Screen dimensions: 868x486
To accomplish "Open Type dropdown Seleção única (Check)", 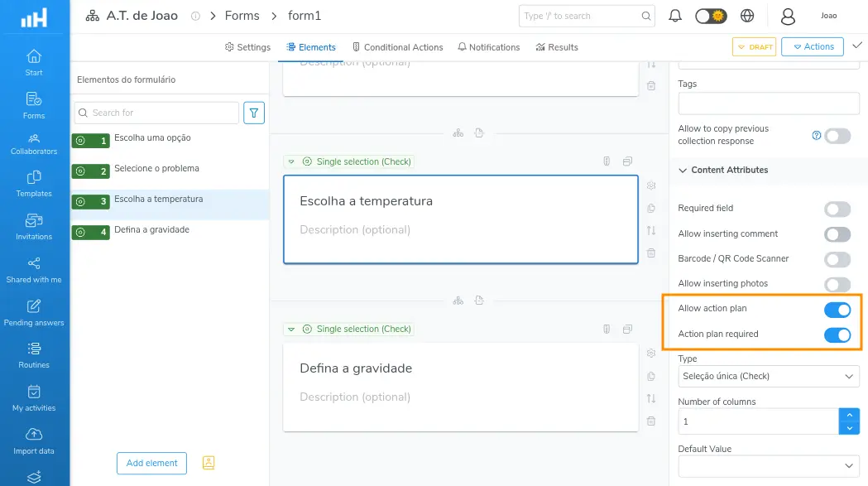I will click(769, 376).
